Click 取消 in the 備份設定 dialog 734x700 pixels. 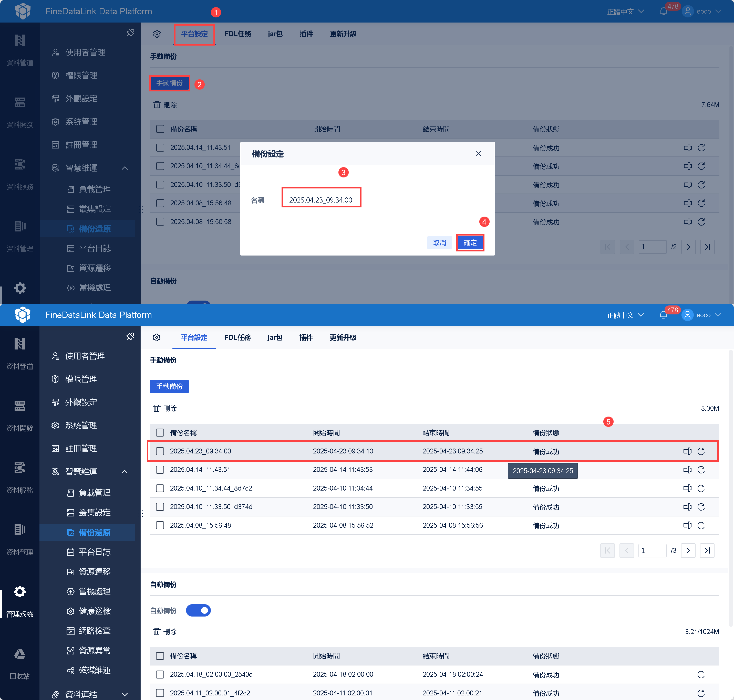(439, 243)
